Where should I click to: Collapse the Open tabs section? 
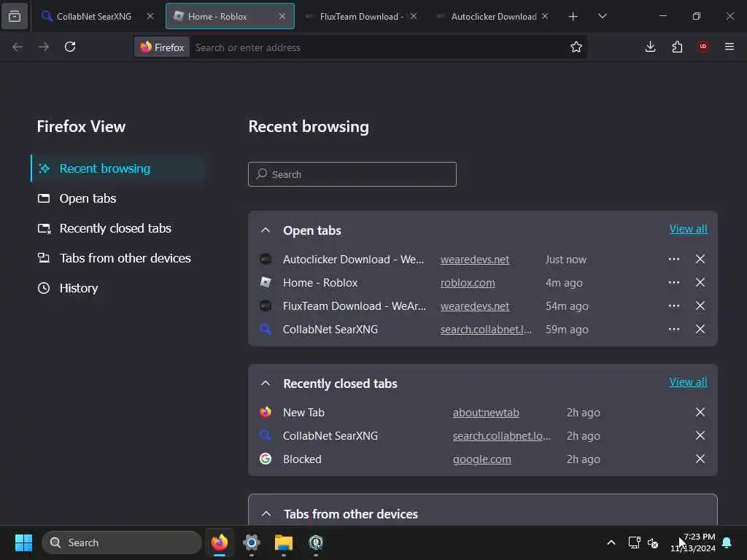coord(266,230)
